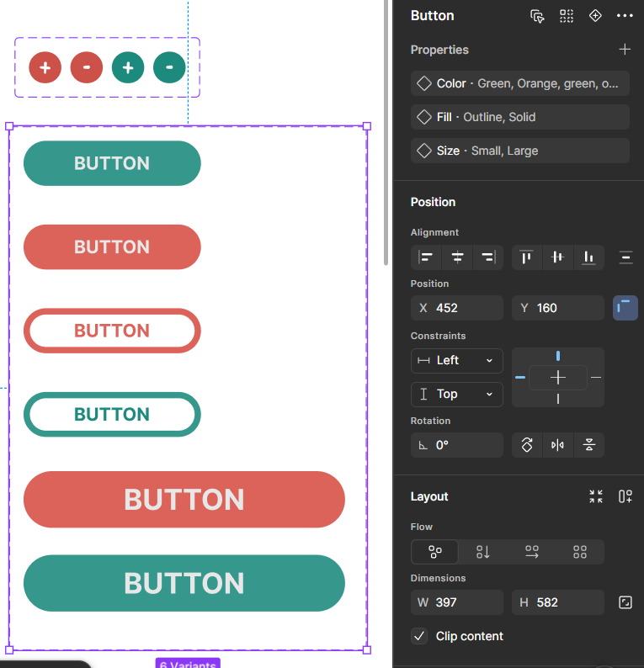Click the Position section heading
Screen dimensions: 644x668
(x=433, y=202)
